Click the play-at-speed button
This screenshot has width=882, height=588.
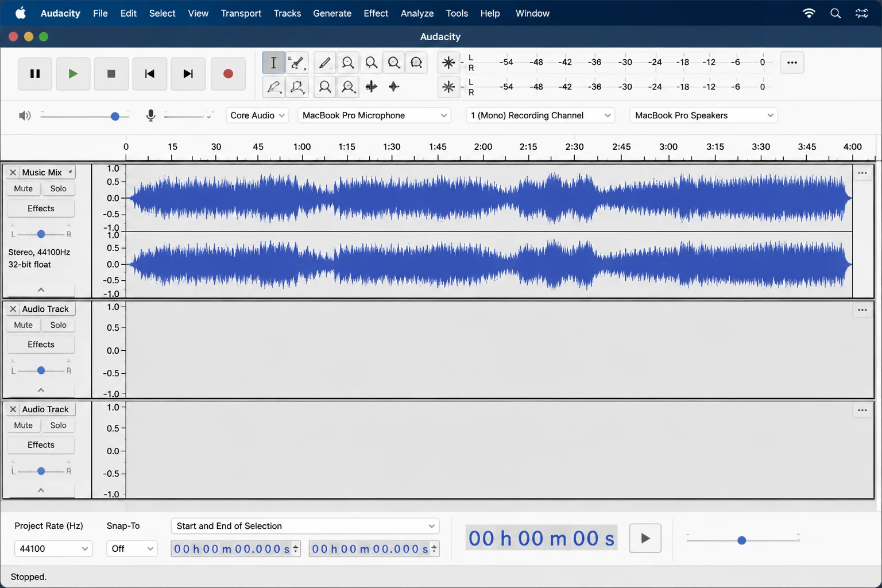coord(645,538)
